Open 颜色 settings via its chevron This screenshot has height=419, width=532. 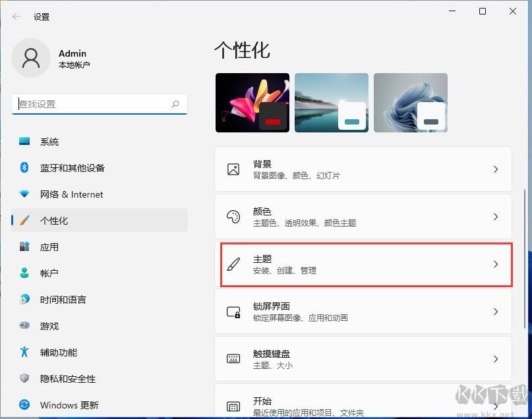click(x=496, y=216)
